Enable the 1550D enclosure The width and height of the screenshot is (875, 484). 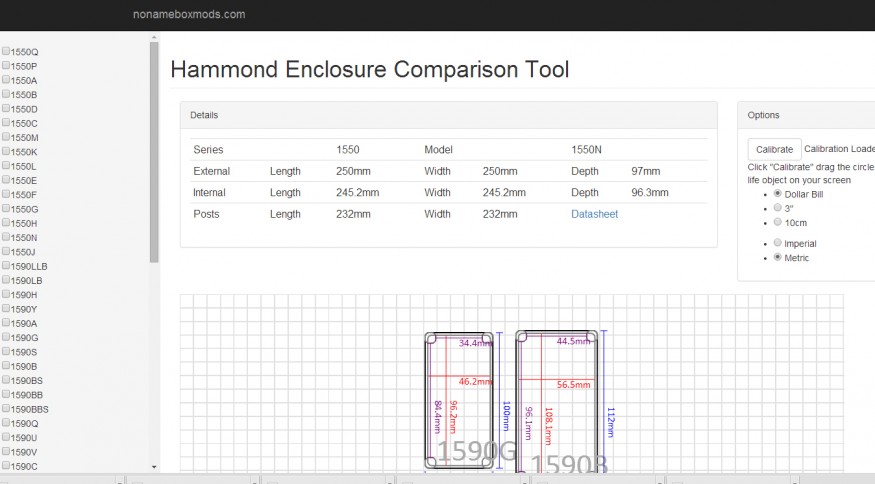pyautogui.click(x=6, y=108)
